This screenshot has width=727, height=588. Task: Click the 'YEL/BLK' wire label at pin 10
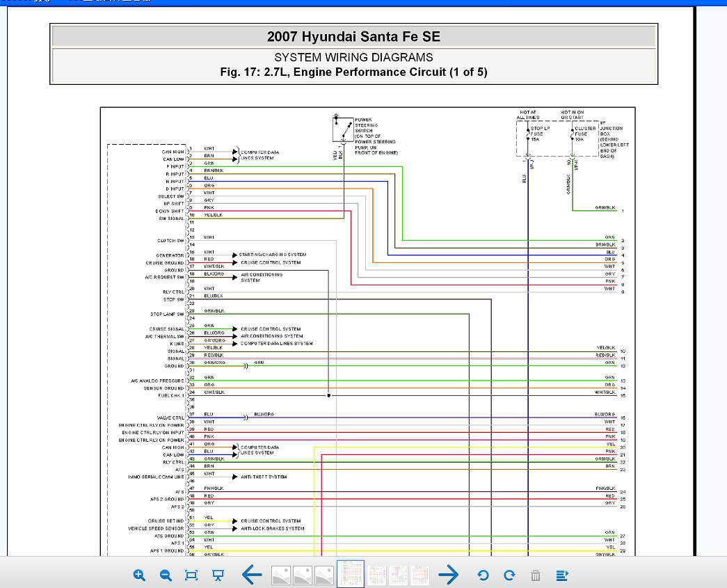(214, 215)
